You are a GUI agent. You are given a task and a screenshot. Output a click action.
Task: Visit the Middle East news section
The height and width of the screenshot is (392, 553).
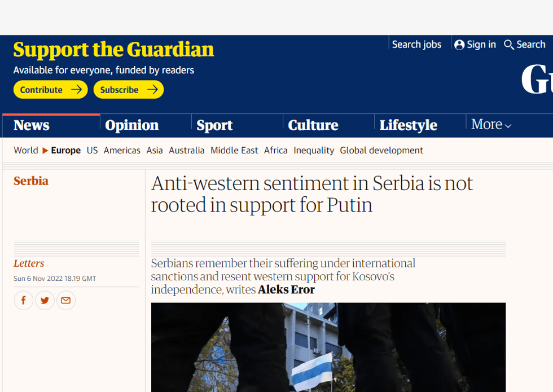coord(234,150)
